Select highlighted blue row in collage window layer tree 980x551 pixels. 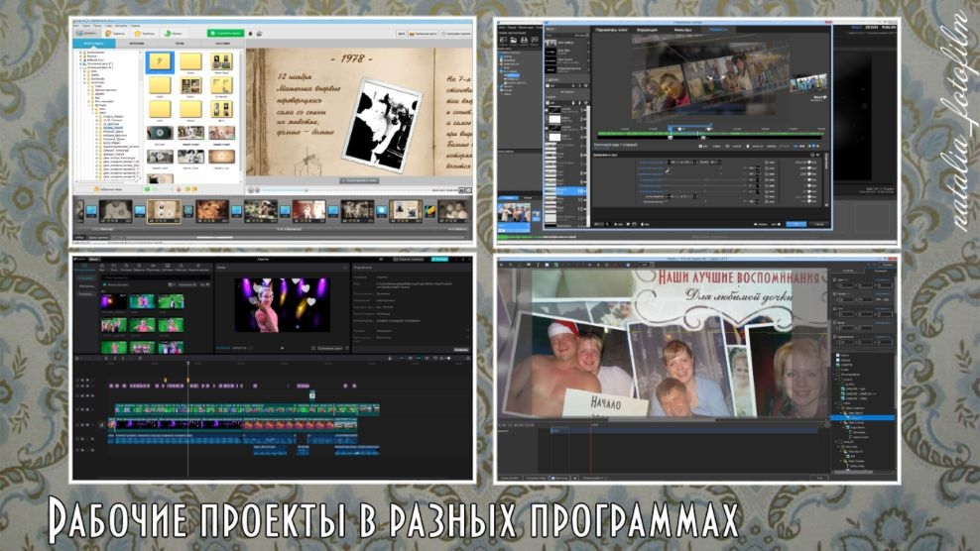pos(863,418)
